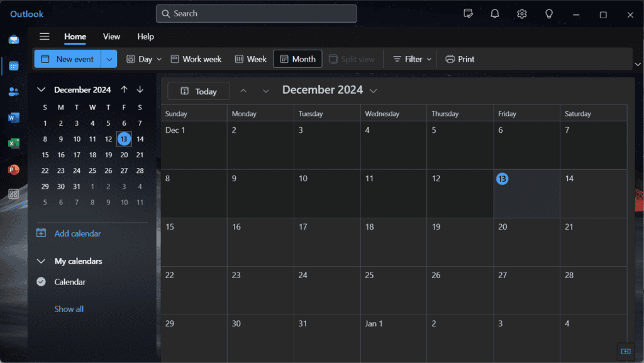Open the notifications bell
Viewport: 644px width, 363px height.
[495, 14]
